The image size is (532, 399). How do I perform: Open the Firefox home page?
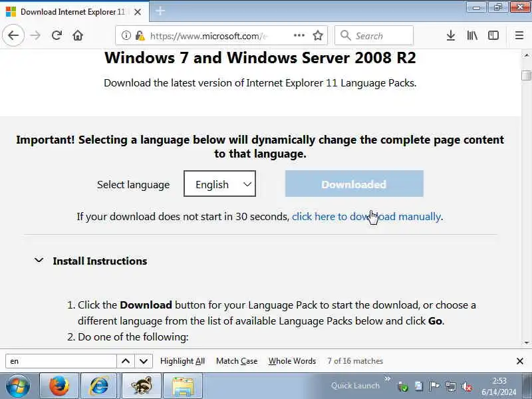click(x=78, y=35)
